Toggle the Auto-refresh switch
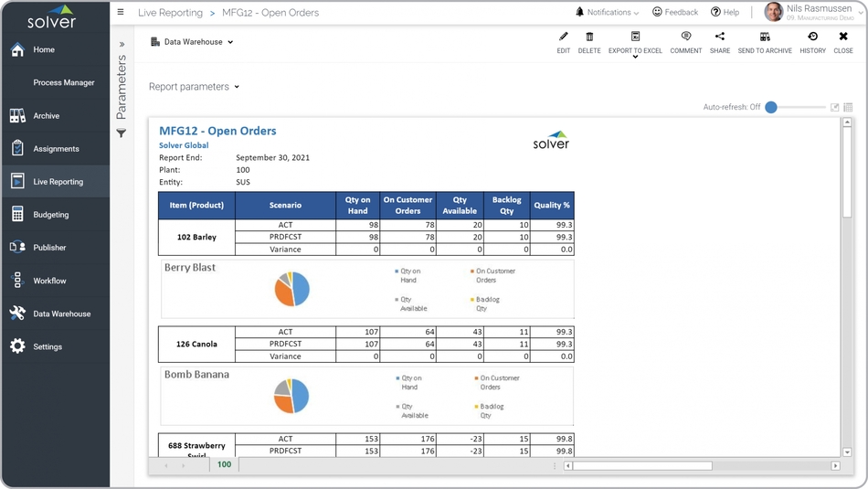 pyautogui.click(x=772, y=107)
